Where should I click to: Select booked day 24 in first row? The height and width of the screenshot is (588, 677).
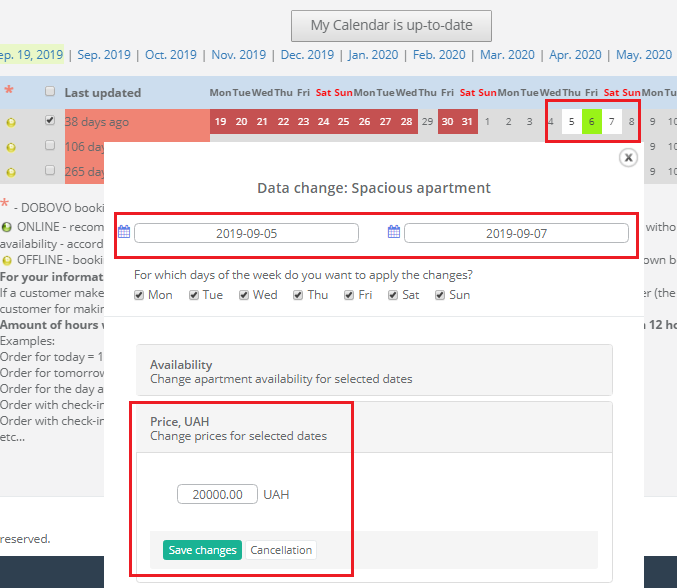[323, 122]
